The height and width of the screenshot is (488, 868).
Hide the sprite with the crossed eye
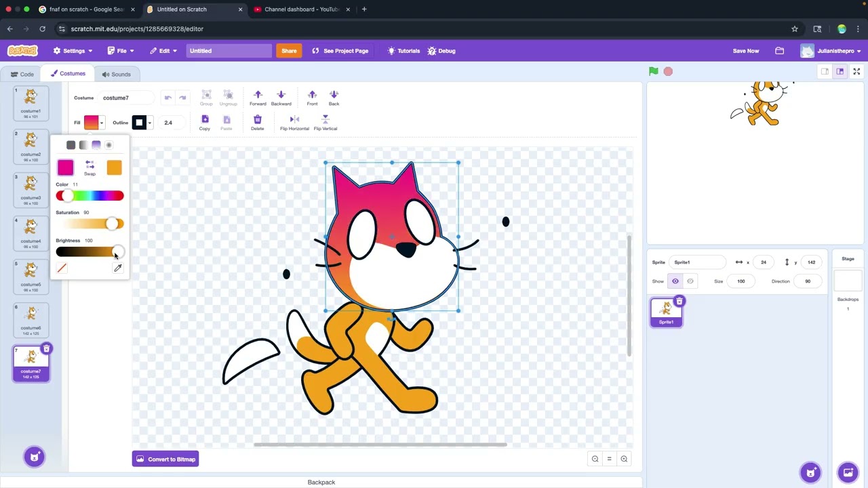point(690,281)
